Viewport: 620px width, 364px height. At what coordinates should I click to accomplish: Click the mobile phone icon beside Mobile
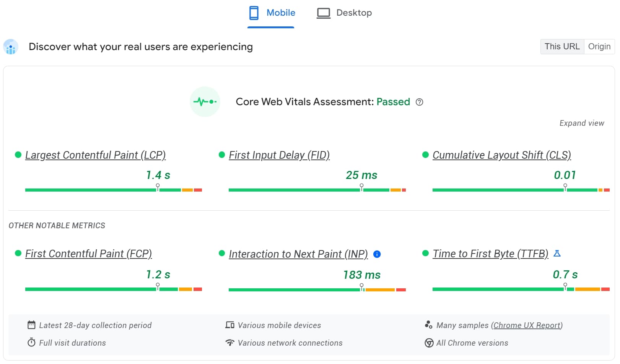click(x=254, y=13)
